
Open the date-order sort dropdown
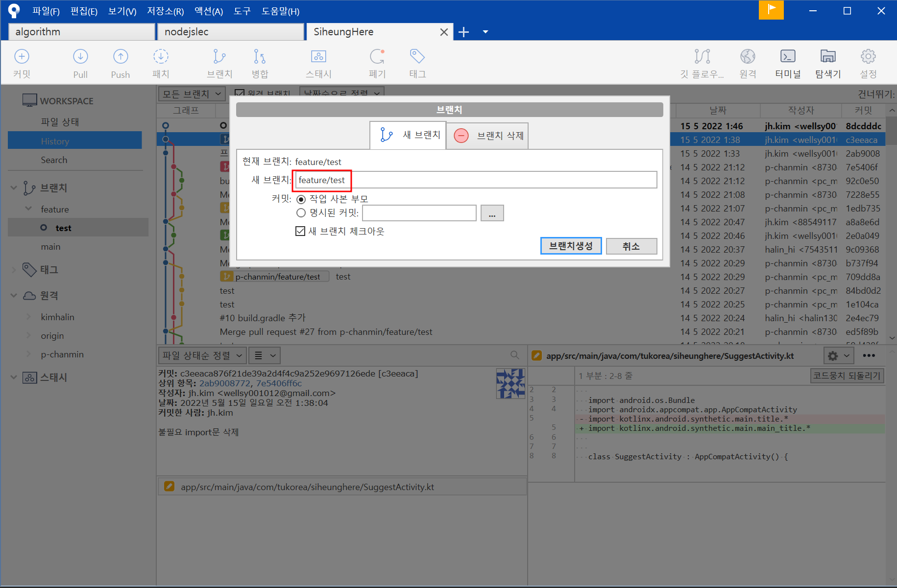pos(341,93)
